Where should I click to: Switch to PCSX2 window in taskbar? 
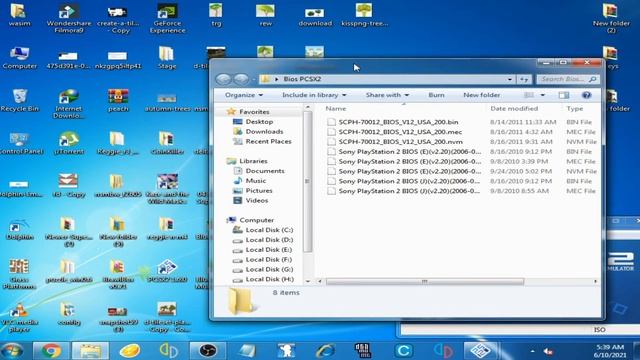[480, 351]
